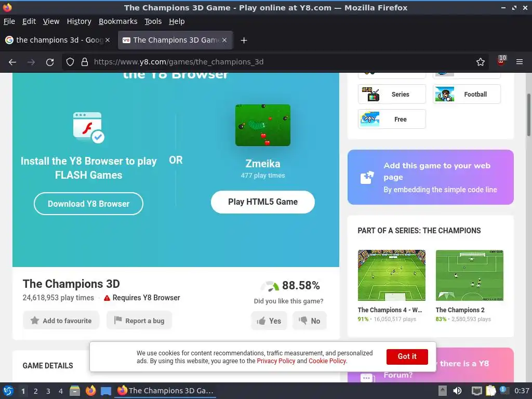The height and width of the screenshot is (399, 532).
Task: View site security lock info
Action: pyautogui.click(x=85, y=62)
